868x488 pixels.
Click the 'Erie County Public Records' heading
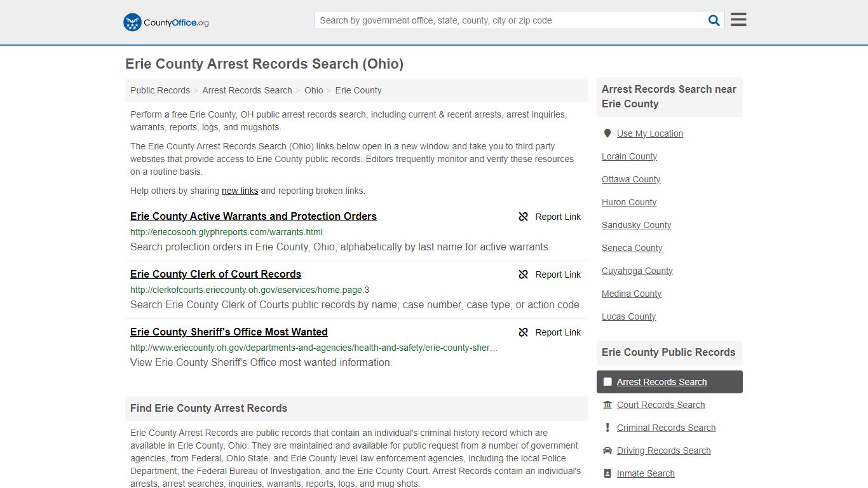pyautogui.click(x=668, y=352)
